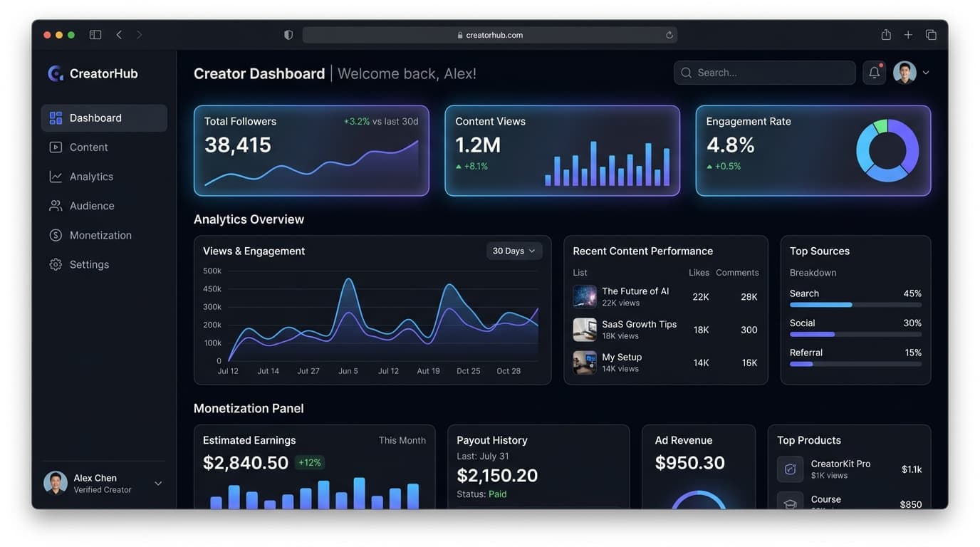Click the Total Followers value 38,415
The width and height of the screenshot is (980, 547).
pyautogui.click(x=238, y=145)
